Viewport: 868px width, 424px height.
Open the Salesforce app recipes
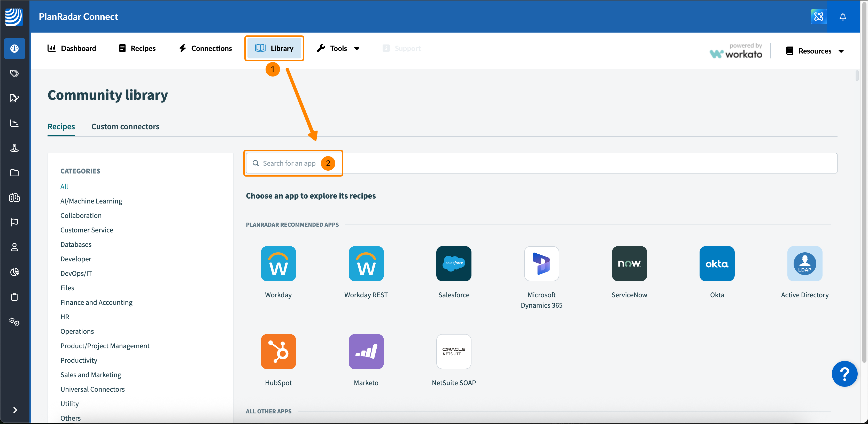point(454,263)
